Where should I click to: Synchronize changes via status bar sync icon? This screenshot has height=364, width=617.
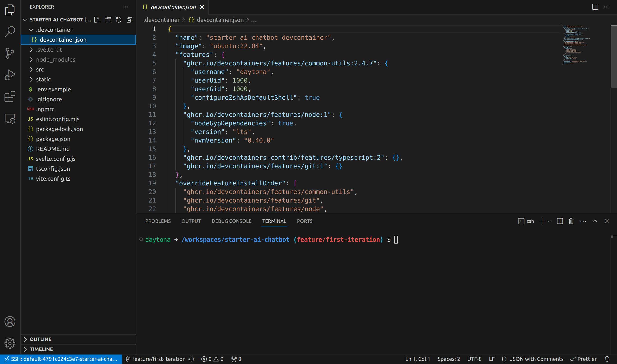[x=191, y=359]
